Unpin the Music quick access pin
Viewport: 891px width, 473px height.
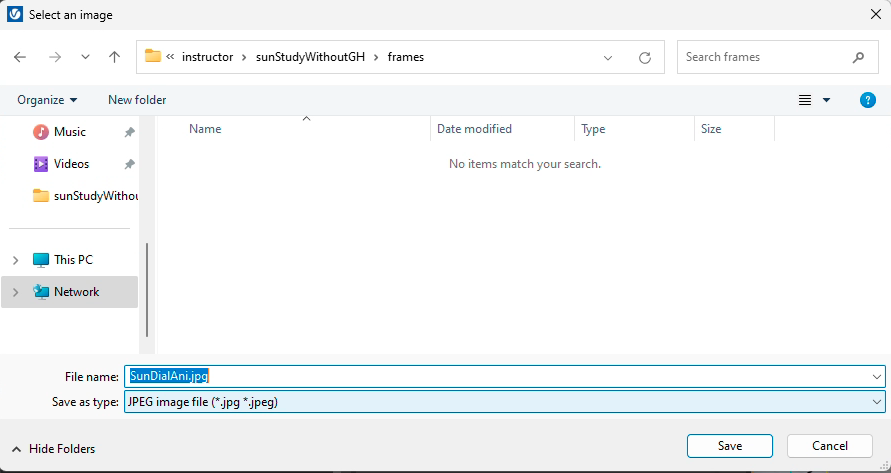tap(129, 132)
